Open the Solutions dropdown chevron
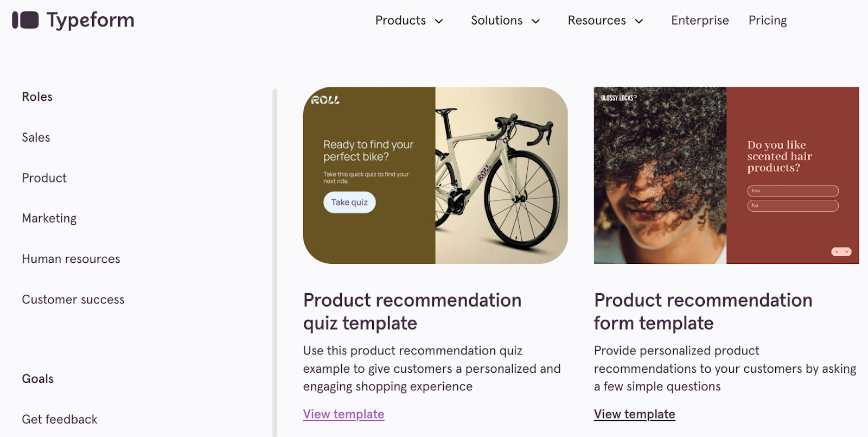868x437 pixels. (x=535, y=21)
